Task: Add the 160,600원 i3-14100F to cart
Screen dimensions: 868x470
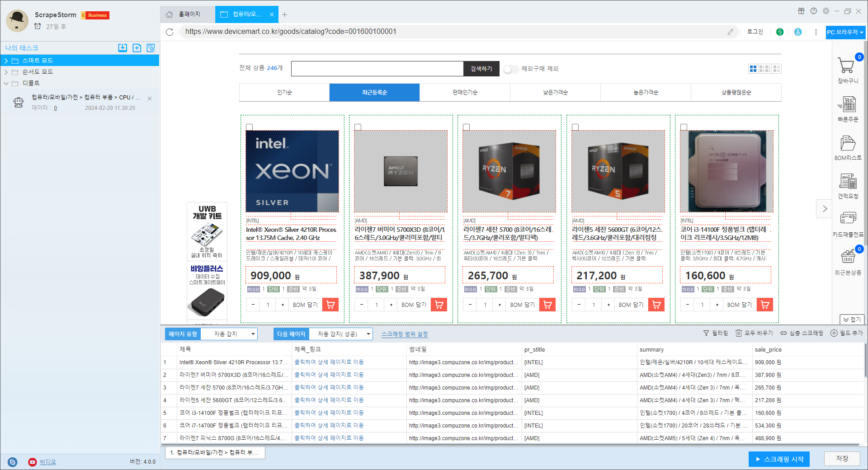Action: click(x=765, y=305)
